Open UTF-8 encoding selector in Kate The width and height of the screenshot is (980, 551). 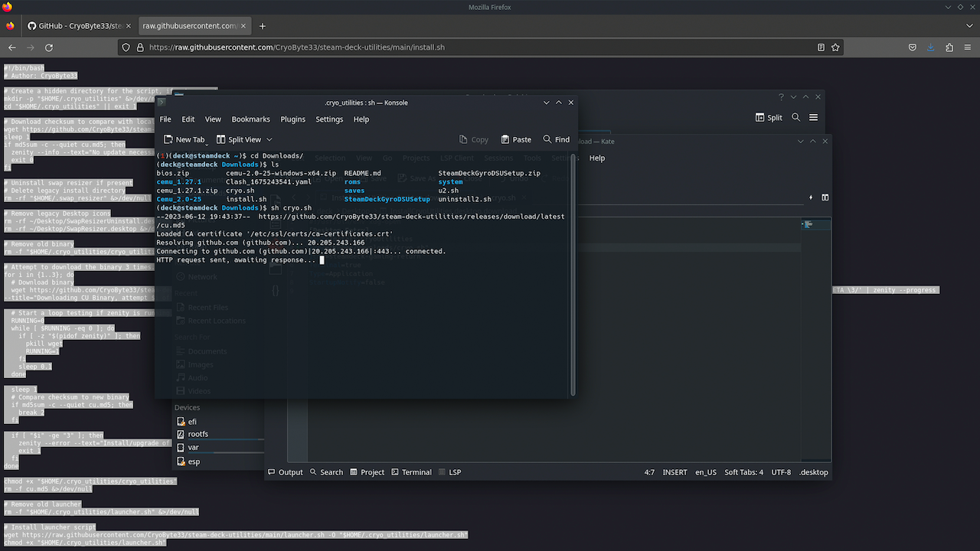(781, 472)
